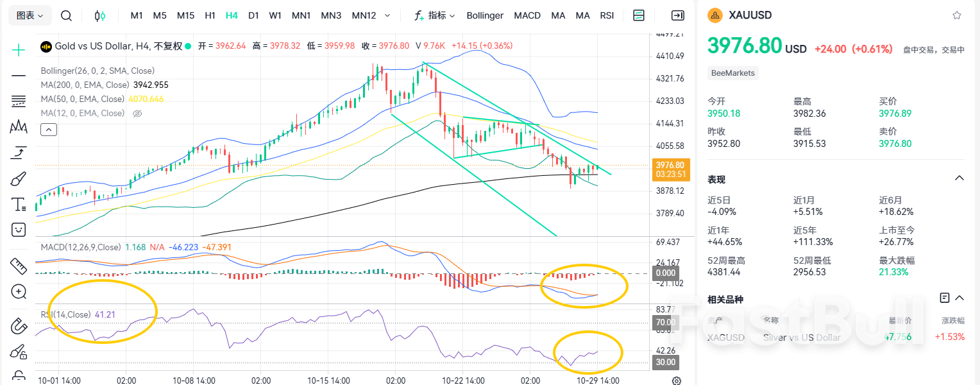Show the hidden MA(12) indicator

[137, 114]
